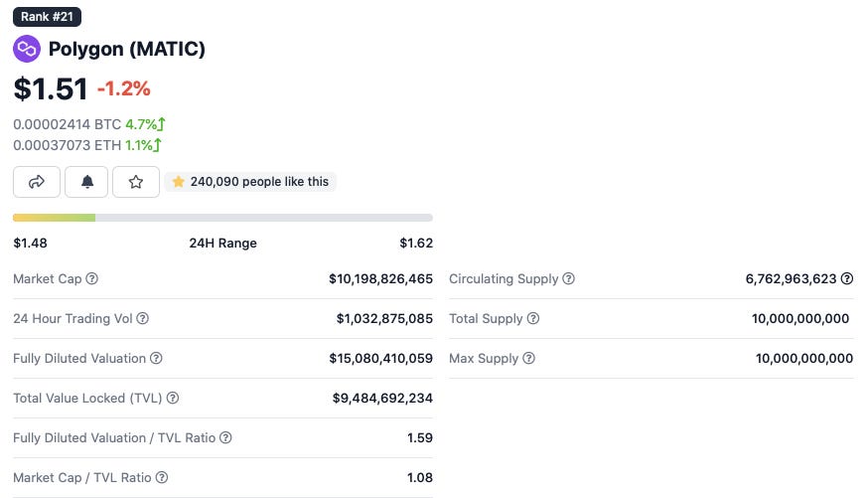Image resolution: width=868 pixels, height=498 pixels.
Task: Click the bell price alert button
Action: 86,182
